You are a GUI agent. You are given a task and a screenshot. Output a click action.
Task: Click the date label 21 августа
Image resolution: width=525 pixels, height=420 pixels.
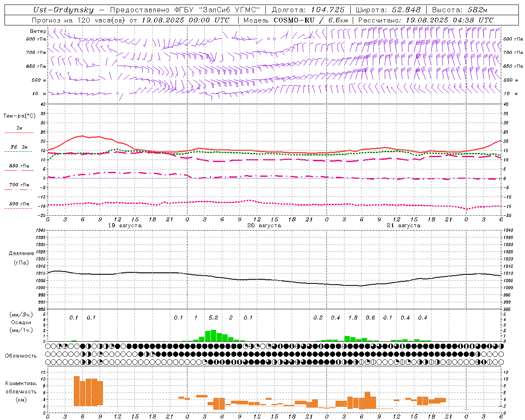(404, 226)
